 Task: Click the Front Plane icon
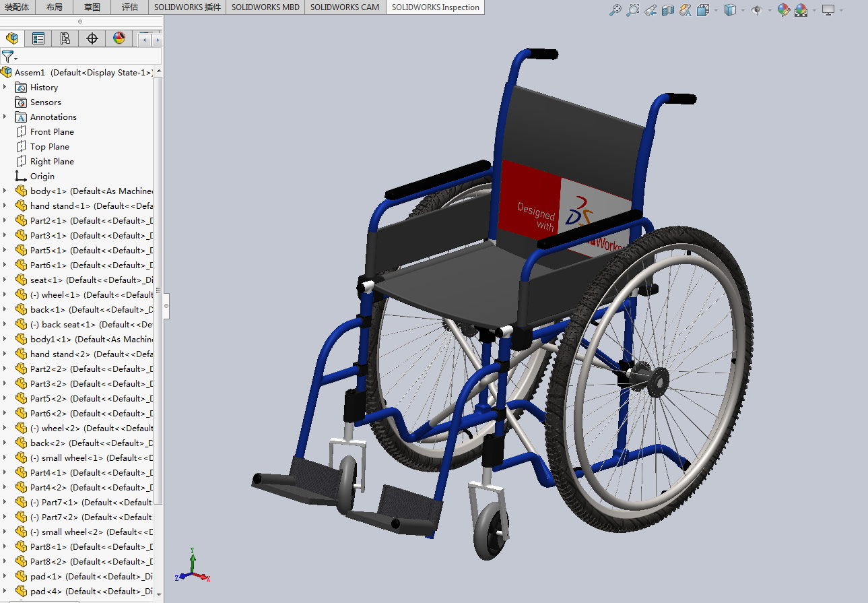pos(21,131)
